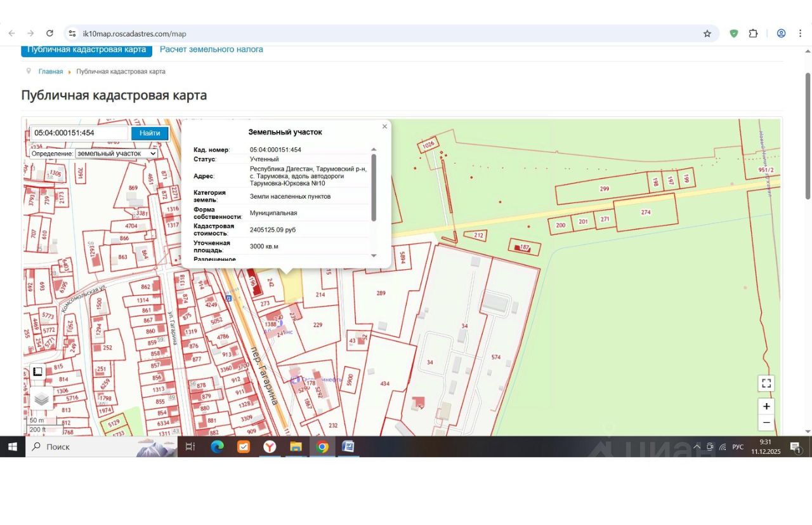Click the page scrollbar down arrow
Screen dimensions: 812x525
(x=808, y=431)
